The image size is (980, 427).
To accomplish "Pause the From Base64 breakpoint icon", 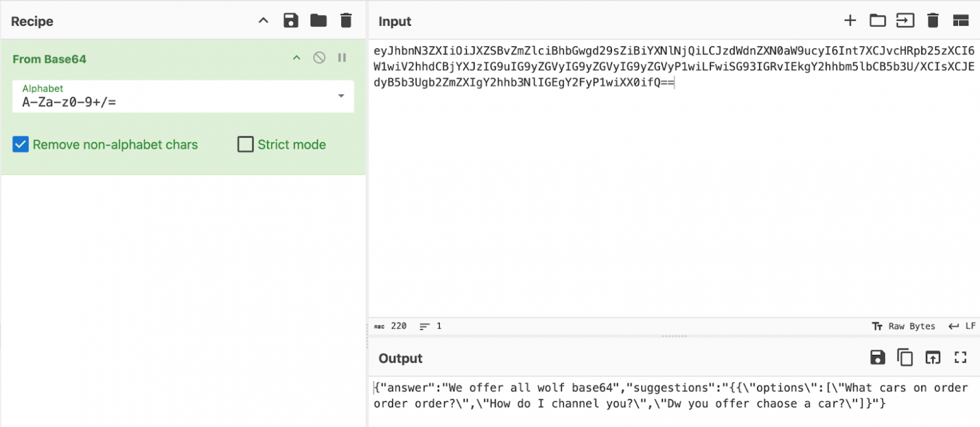I will (x=342, y=58).
